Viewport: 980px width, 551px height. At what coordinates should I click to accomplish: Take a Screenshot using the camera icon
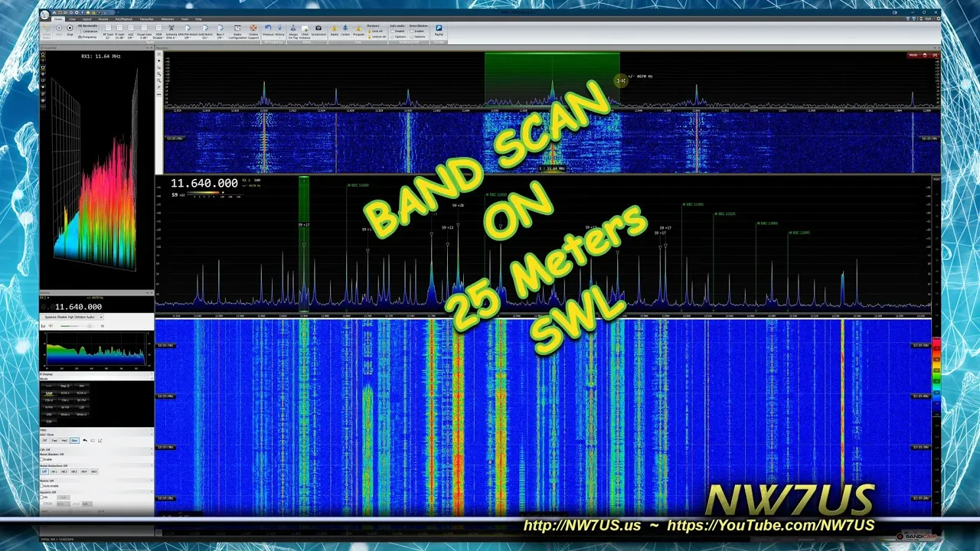point(318,30)
